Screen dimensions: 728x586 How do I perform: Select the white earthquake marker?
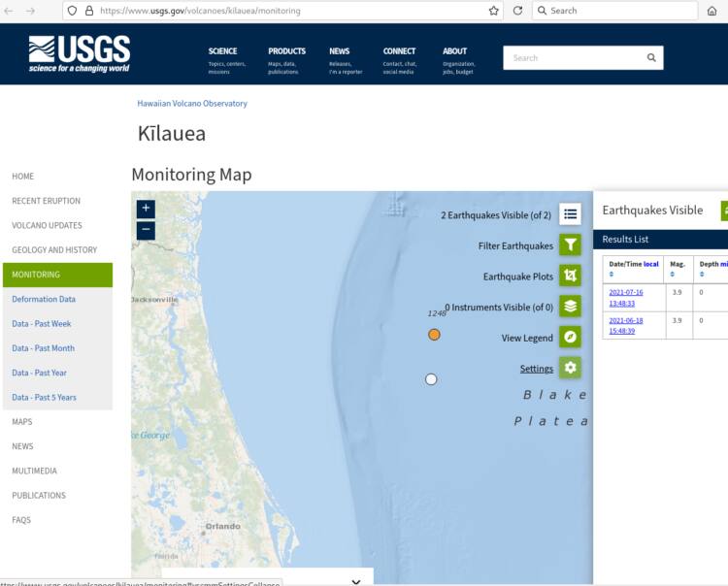431,379
